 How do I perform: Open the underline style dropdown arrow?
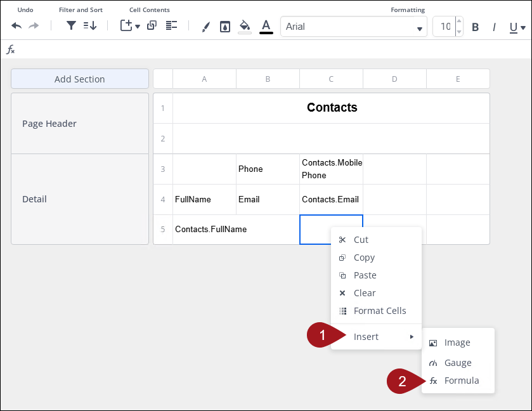click(523, 28)
